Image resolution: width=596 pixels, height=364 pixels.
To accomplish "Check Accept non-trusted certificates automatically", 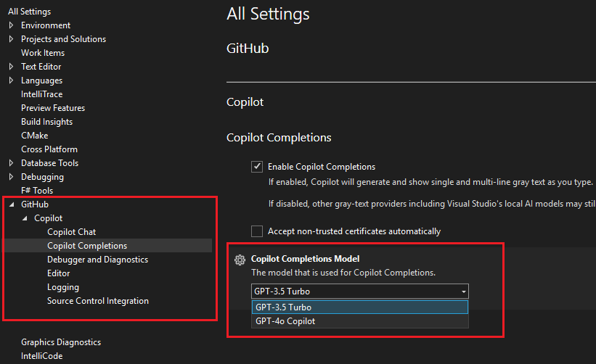I will coord(257,231).
